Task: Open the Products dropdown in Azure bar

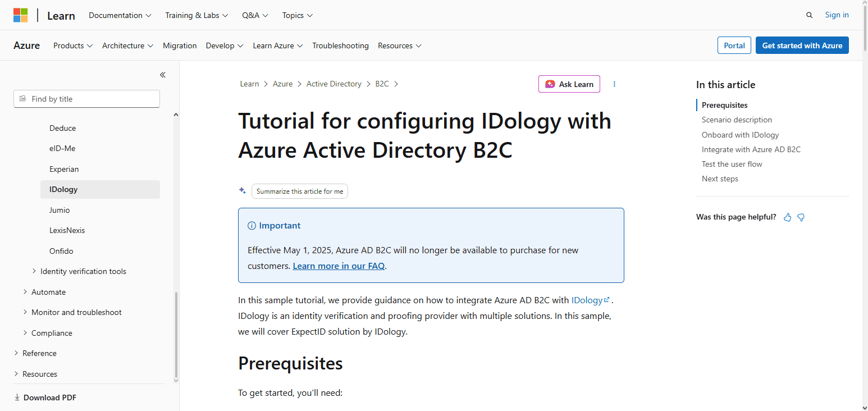Action: (x=73, y=45)
